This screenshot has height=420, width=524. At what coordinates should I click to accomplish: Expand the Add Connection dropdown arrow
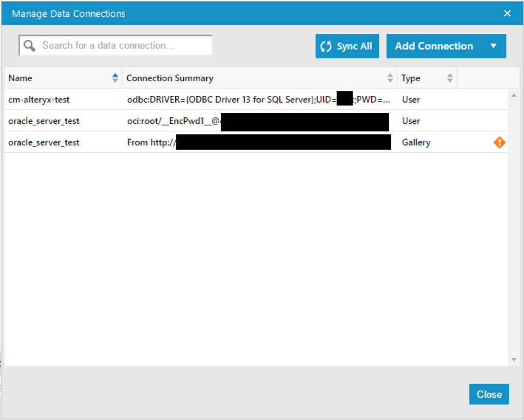point(493,46)
